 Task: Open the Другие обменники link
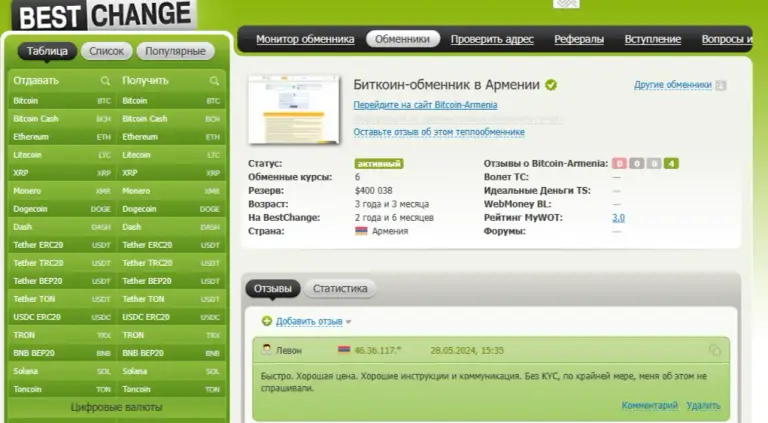tap(672, 85)
